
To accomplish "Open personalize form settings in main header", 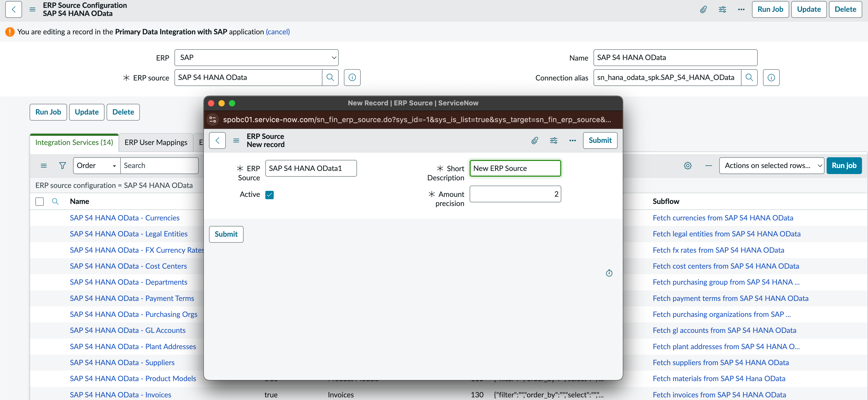I will point(722,9).
